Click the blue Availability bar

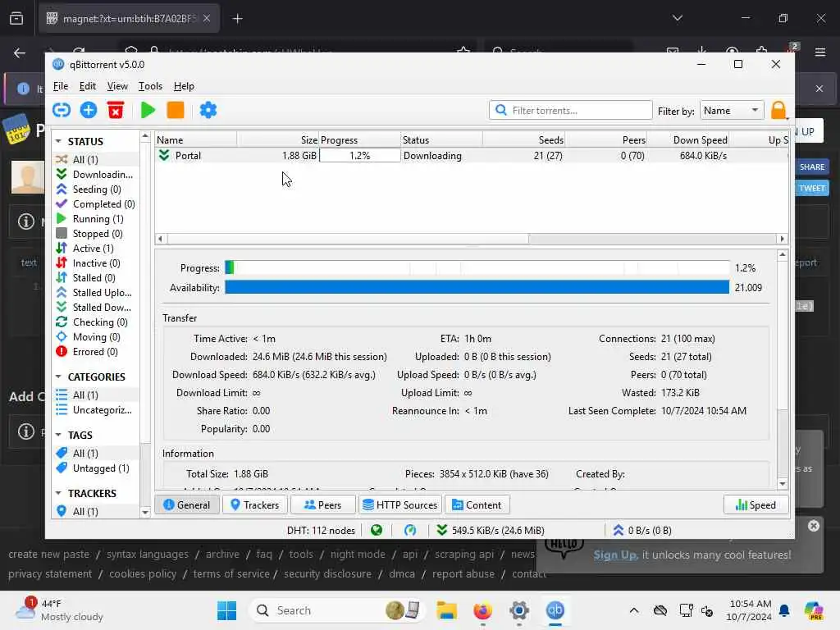point(477,287)
